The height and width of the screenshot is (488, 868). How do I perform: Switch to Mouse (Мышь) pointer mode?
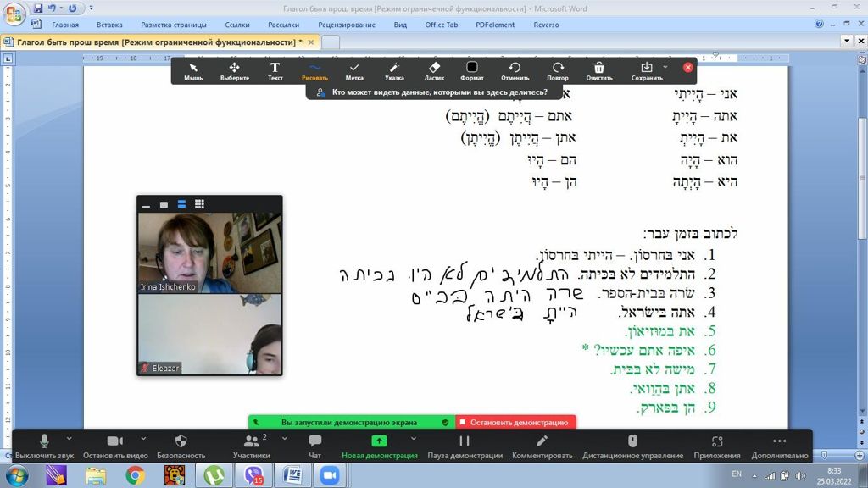click(193, 70)
